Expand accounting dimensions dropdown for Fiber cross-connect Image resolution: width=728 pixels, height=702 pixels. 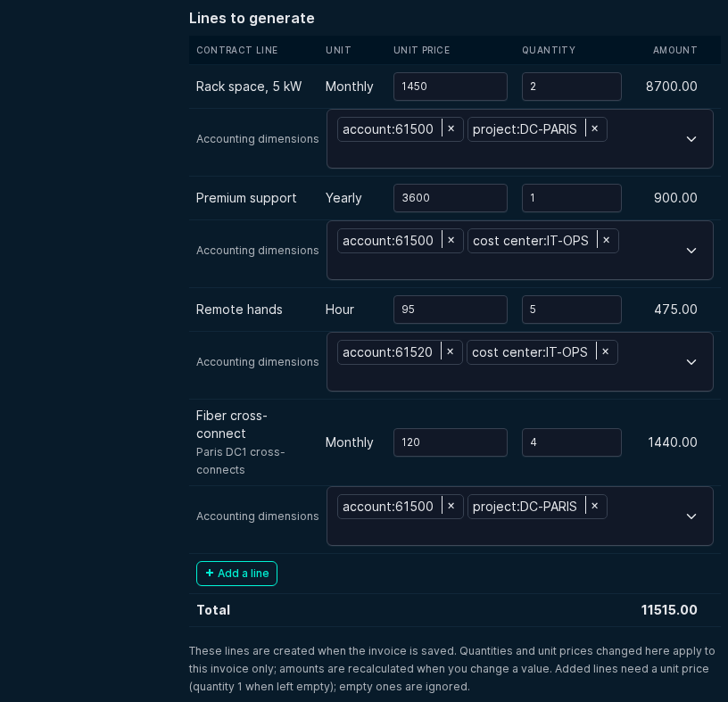(x=691, y=516)
